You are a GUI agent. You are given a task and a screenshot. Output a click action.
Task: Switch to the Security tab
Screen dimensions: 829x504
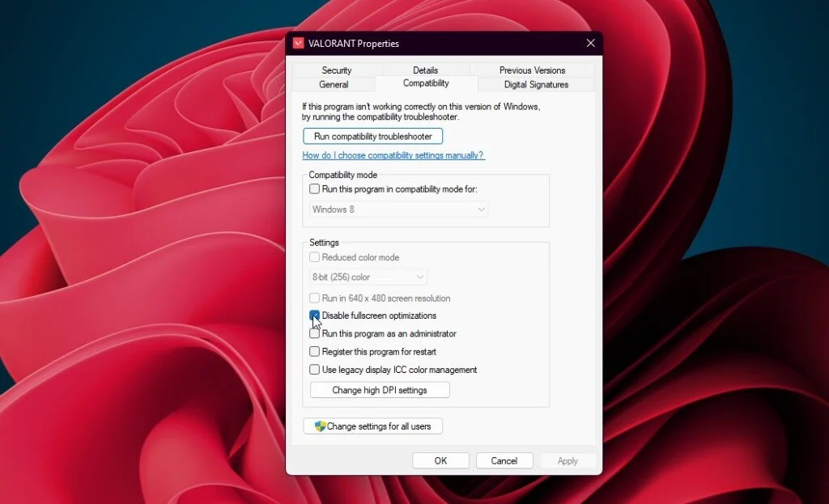pos(336,70)
